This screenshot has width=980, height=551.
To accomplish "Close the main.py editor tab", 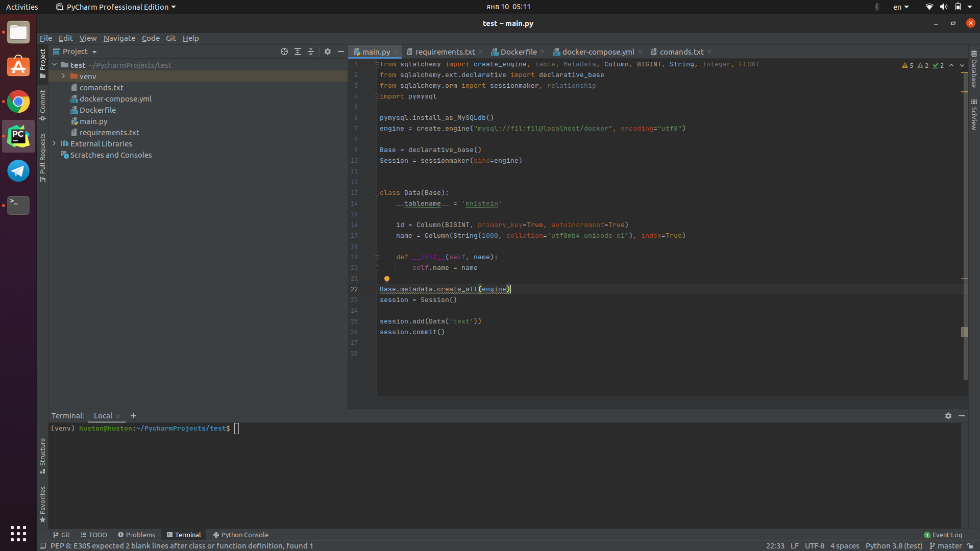I will pyautogui.click(x=396, y=52).
